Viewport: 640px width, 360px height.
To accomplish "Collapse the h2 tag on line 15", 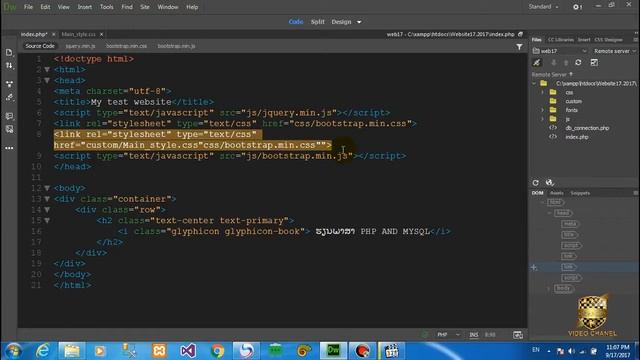I will point(47,220).
